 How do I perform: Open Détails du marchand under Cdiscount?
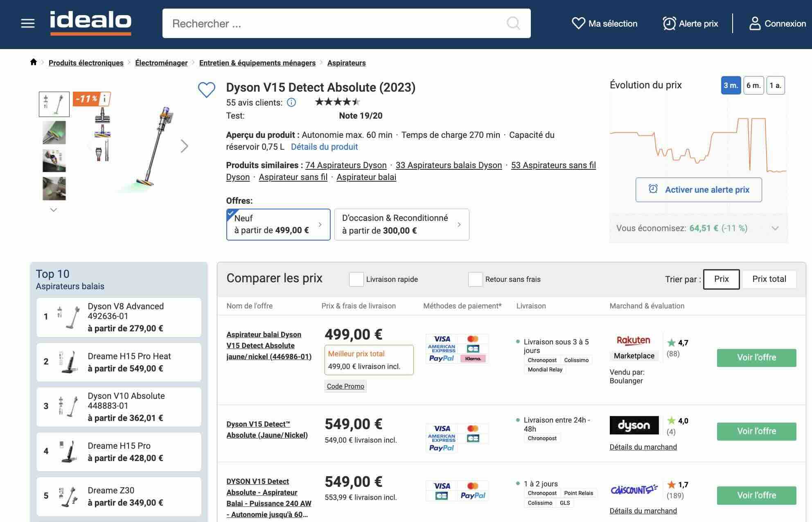[x=643, y=511]
